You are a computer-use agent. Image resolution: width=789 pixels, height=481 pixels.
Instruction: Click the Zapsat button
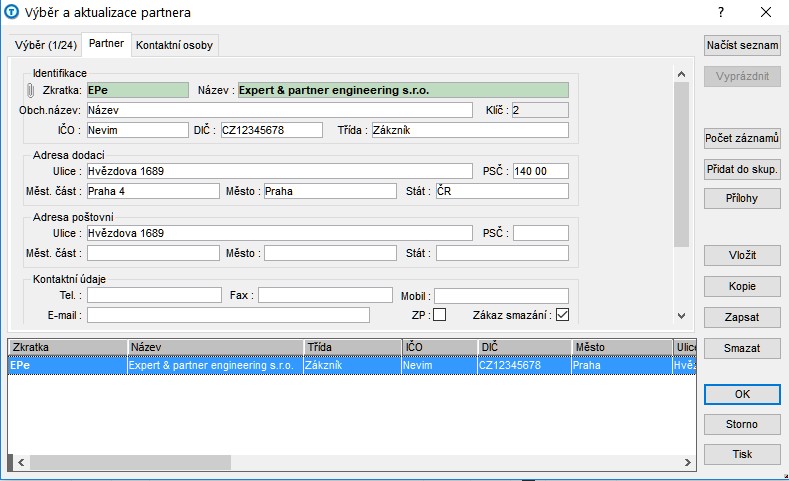point(742,317)
